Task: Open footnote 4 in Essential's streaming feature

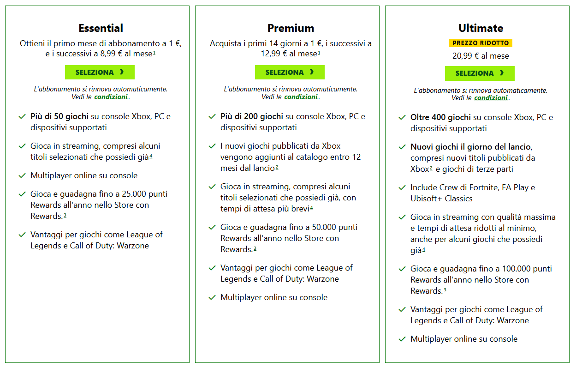Action: tap(151, 156)
